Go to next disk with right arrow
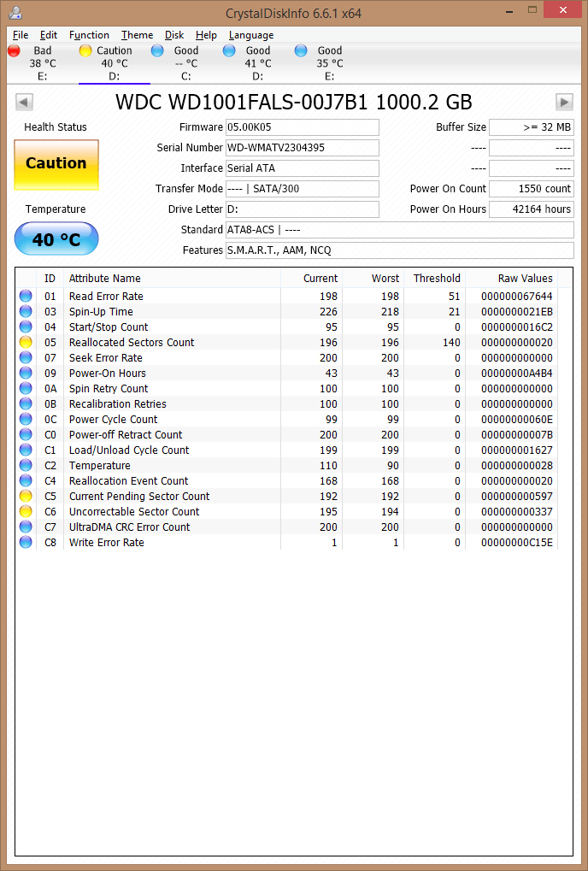588x871 pixels. (564, 103)
